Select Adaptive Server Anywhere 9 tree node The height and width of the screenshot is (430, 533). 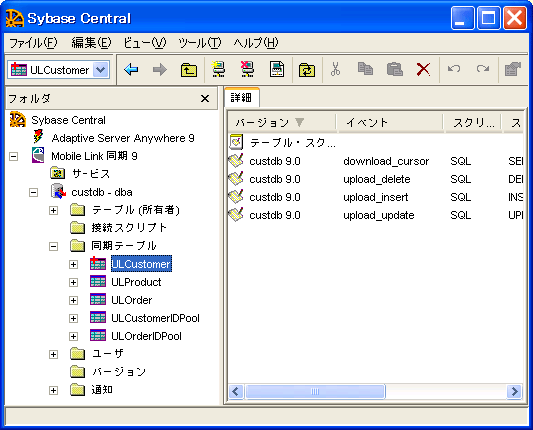(123, 138)
